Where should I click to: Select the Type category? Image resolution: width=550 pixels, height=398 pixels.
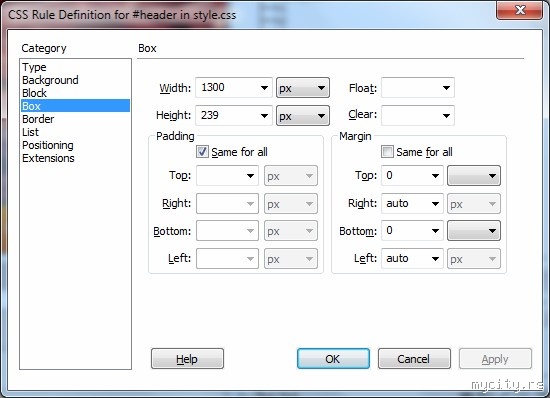tap(34, 67)
